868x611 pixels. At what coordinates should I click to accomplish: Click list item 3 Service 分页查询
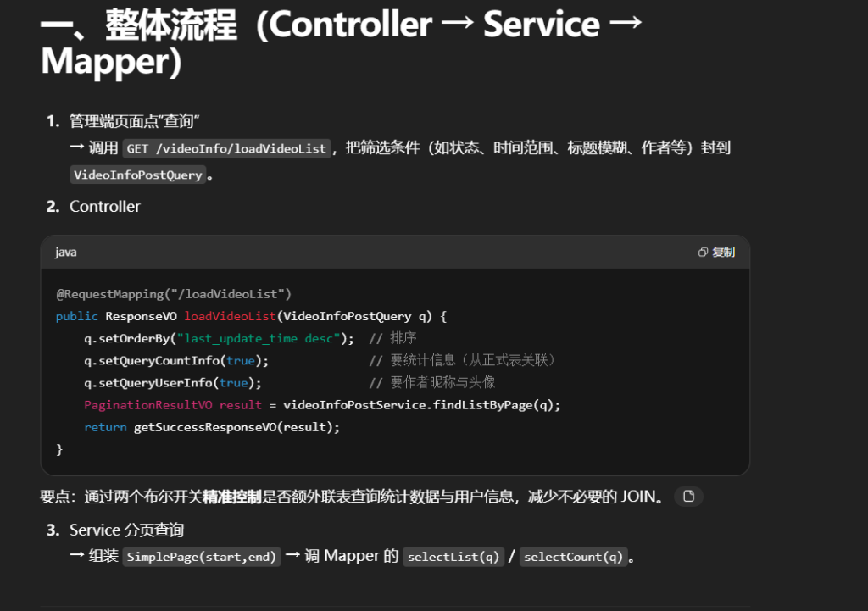126,530
